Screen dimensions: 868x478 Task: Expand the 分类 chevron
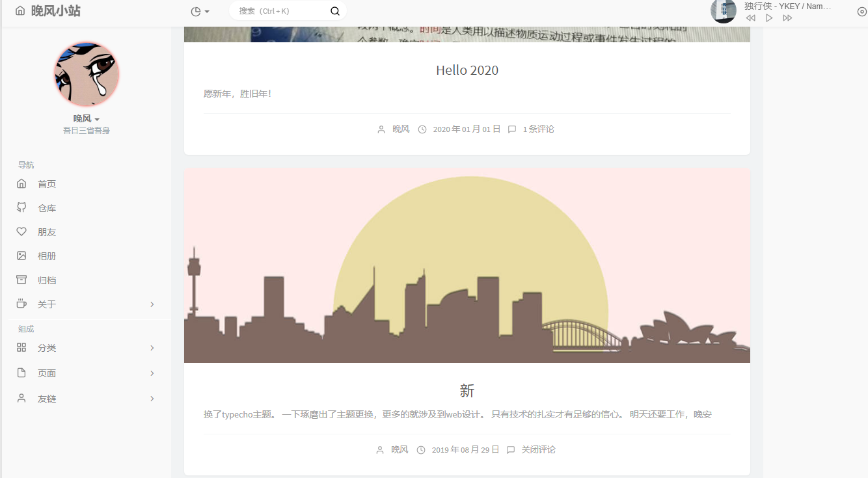[x=152, y=348]
